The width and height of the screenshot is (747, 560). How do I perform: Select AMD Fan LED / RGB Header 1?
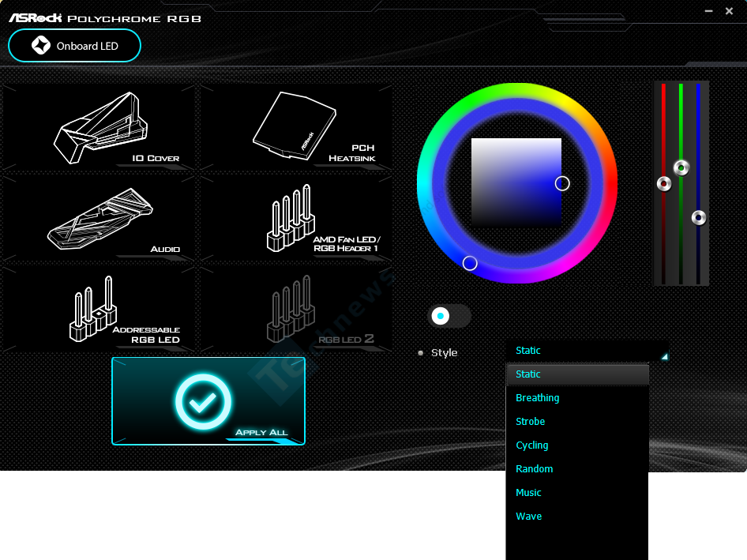(296, 219)
